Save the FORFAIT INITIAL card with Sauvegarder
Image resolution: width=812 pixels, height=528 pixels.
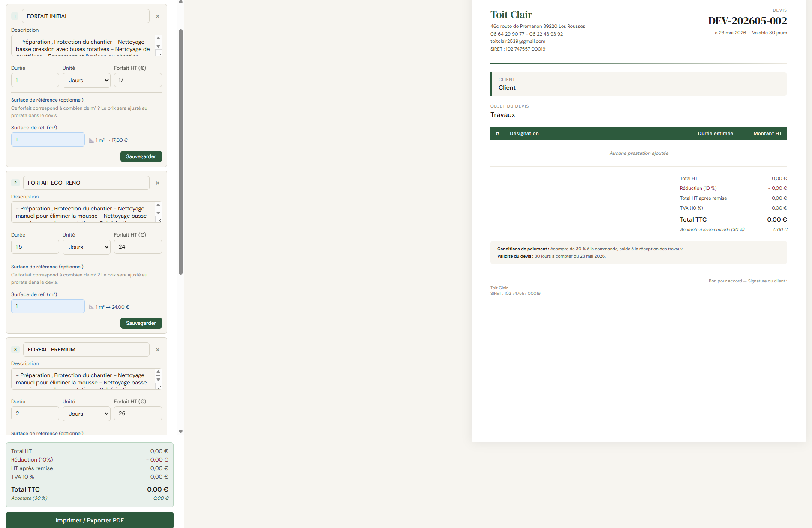tap(141, 156)
